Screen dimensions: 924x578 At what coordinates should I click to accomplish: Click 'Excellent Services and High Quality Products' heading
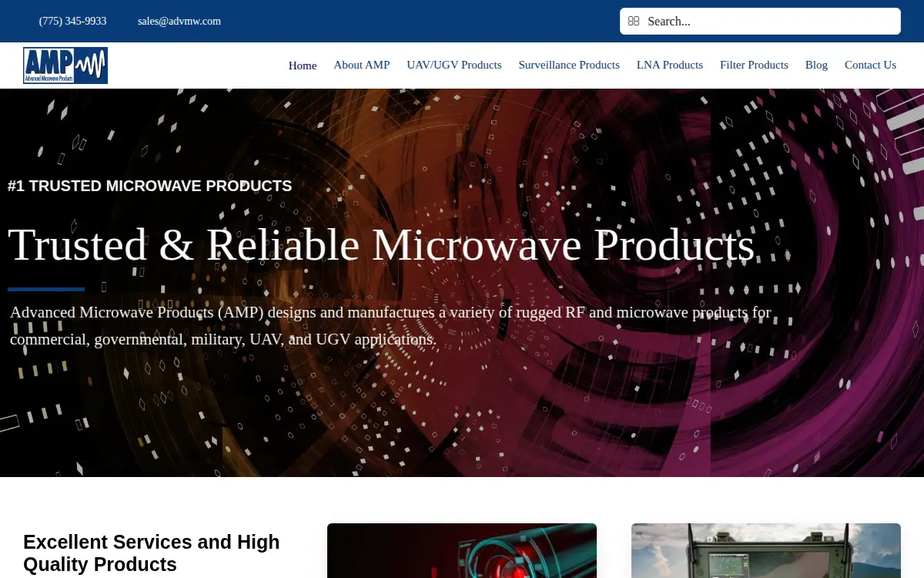click(152, 553)
